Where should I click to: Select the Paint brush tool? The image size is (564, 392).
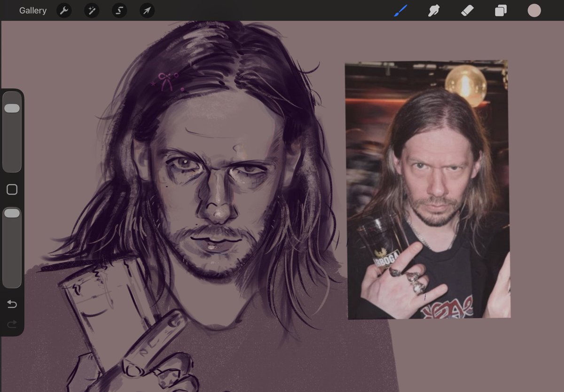pos(400,10)
